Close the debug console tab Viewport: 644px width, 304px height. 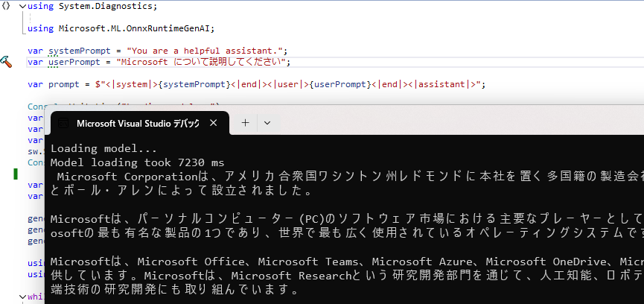(x=213, y=123)
